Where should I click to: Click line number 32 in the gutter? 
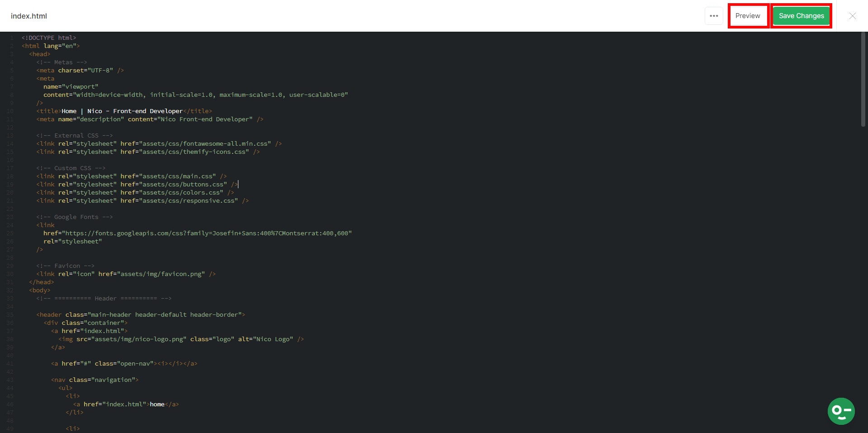tap(10, 290)
